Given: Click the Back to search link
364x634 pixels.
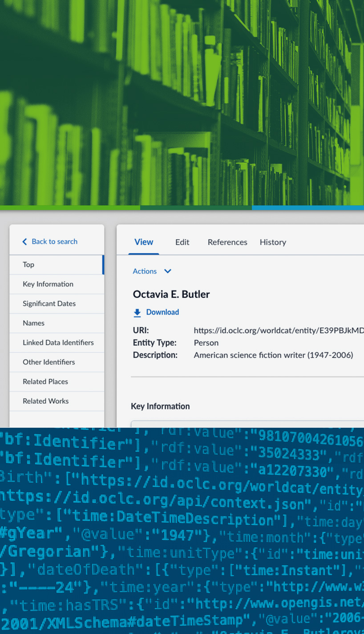Looking at the screenshot, I should (54, 241).
